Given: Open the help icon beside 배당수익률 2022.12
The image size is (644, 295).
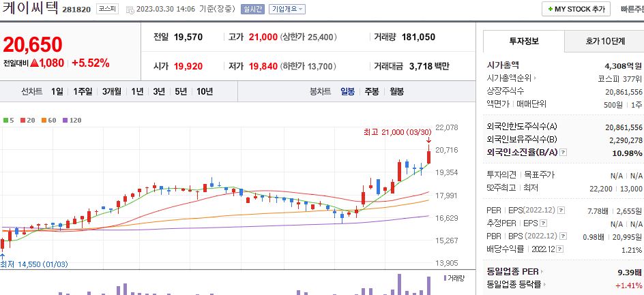Looking at the screenshot, I should [x=560, y=249].
